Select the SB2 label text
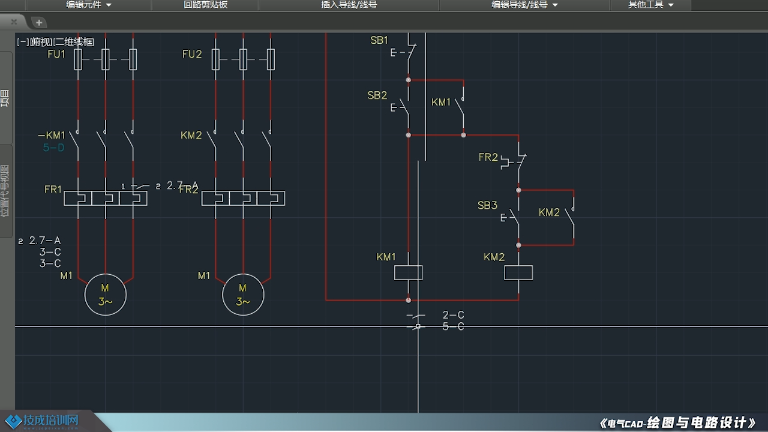 [x=377, y=95]
